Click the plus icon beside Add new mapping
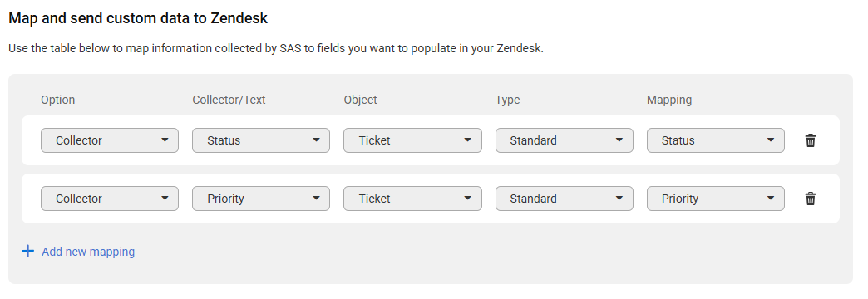The width and height of the screenshot is (868, 299). click(27, 252)
